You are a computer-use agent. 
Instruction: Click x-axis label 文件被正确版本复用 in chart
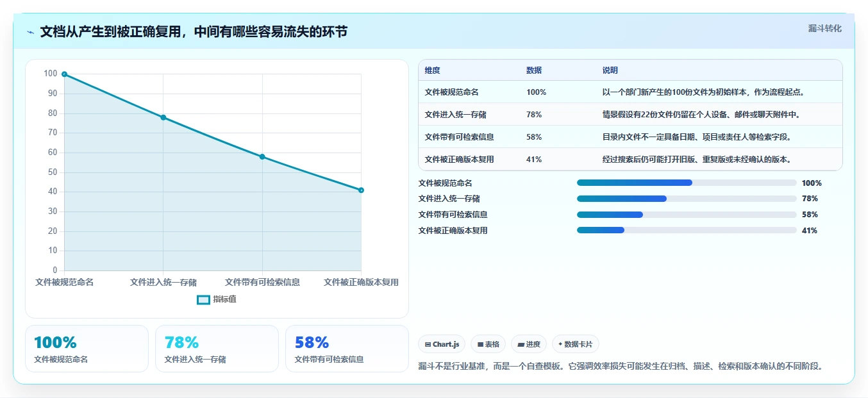pos(361,282)
